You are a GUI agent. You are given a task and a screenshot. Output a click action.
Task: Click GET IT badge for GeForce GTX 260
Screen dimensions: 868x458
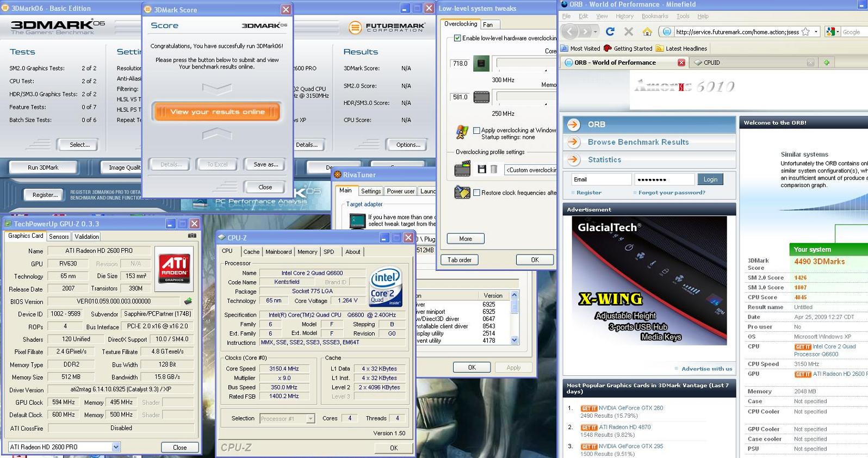(x=588, y=408)
